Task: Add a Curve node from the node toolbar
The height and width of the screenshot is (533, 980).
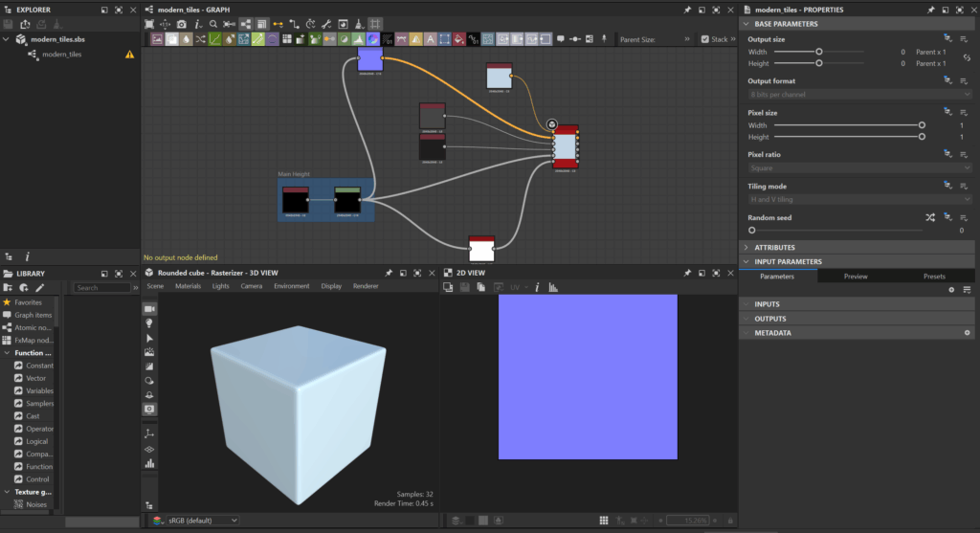Action: click(x=214, y=39)
